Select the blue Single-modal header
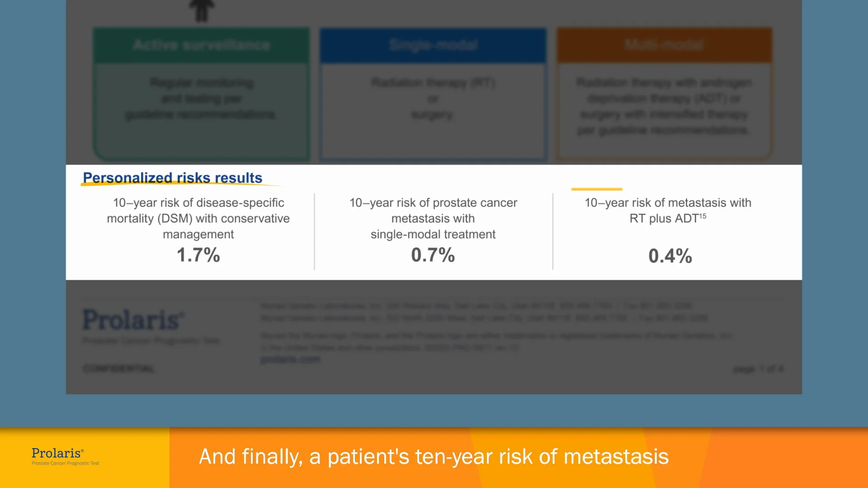The width and height of the screenshot is (868, 488). 433,45
